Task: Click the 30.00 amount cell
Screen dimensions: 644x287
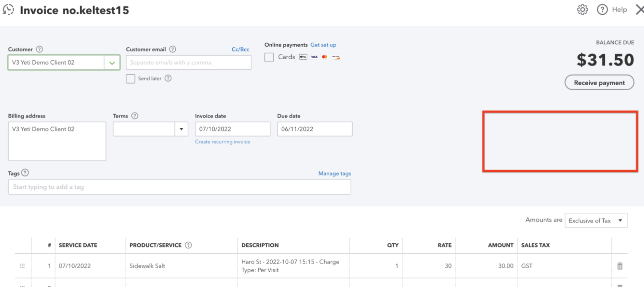Action: 486,266
